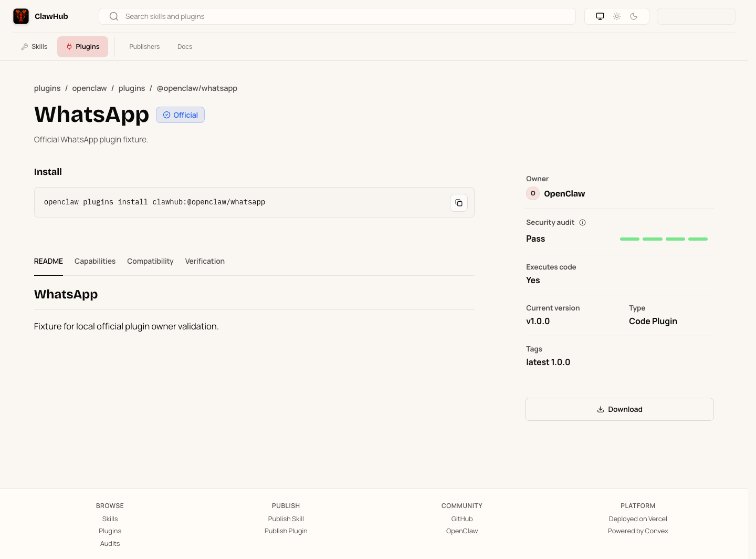This screenshot has height=559, width=756.
Task: Click the green Security audit pass bars
Action: [x=664, y=239]
